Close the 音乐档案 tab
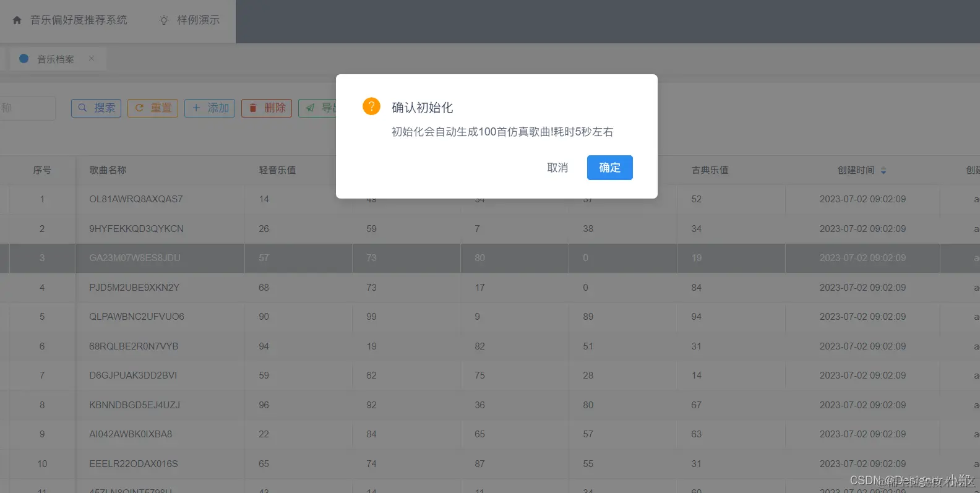The width and height of the screenshot is (980, 493). coord(92,58)
